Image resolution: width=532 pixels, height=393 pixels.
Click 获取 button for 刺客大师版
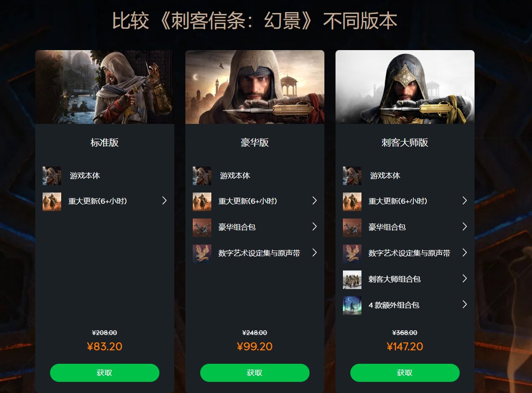(405, 373)
